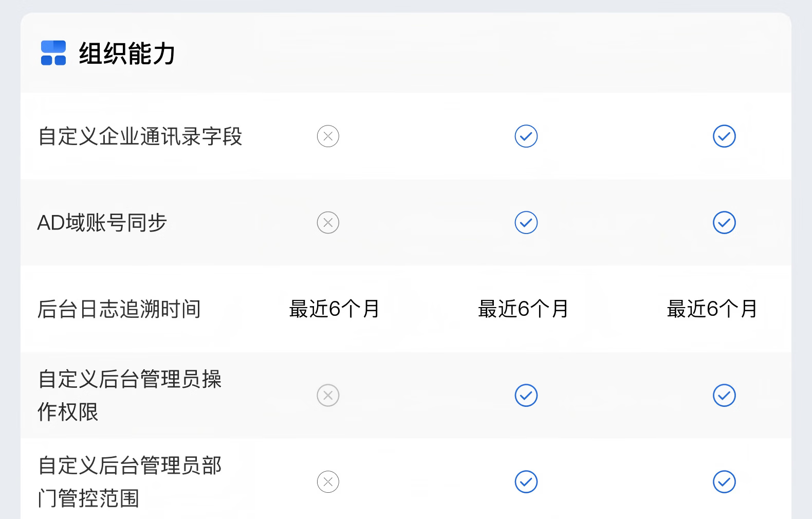Image resolution: width=812 pixels, height=519 pixels.
Task: Click the blue grid icon beside 组织能力
Action: pyautogui.click(x=53, y=53)
